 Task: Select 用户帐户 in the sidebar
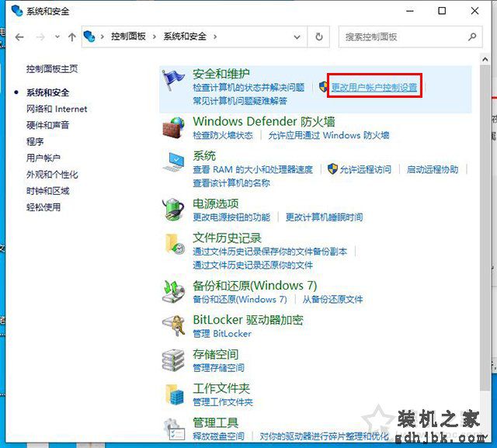click(x=43, y=158)
